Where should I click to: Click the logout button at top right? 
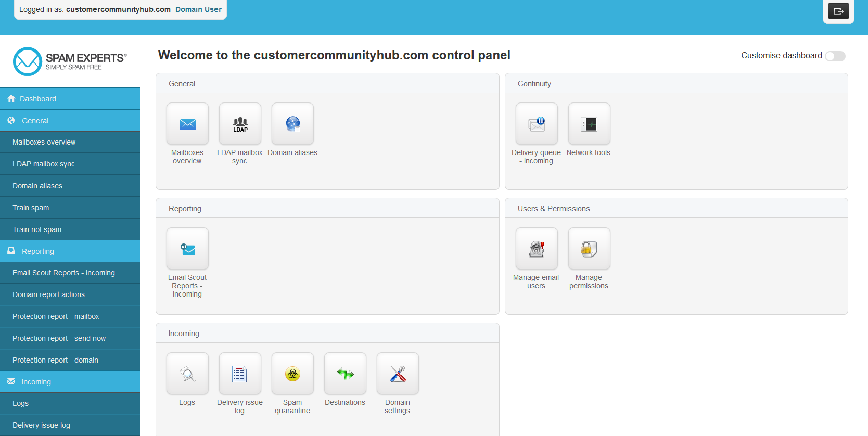coord(838,11)
